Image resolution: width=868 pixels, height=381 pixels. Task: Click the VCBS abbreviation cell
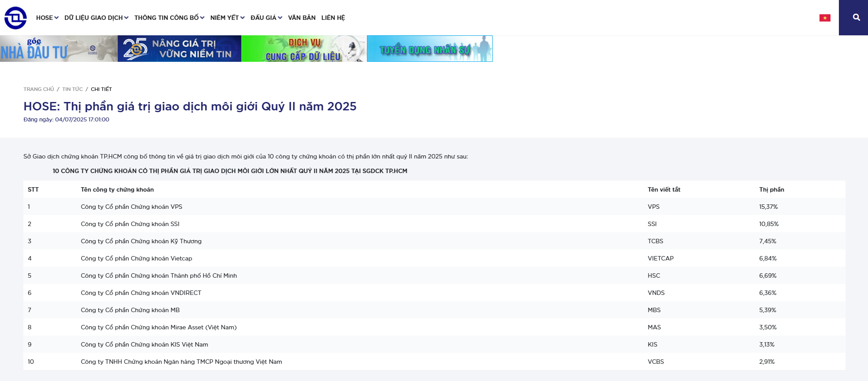coord(655,362)
